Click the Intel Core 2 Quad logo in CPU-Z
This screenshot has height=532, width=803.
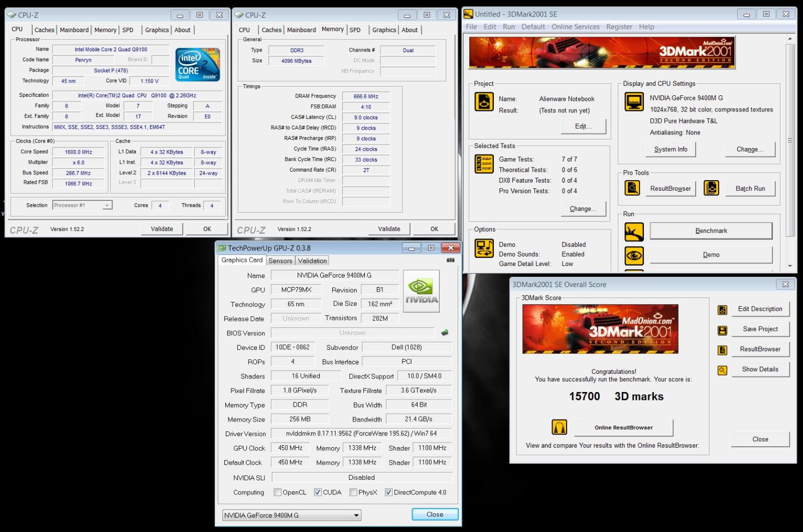[x=198, y=64]
